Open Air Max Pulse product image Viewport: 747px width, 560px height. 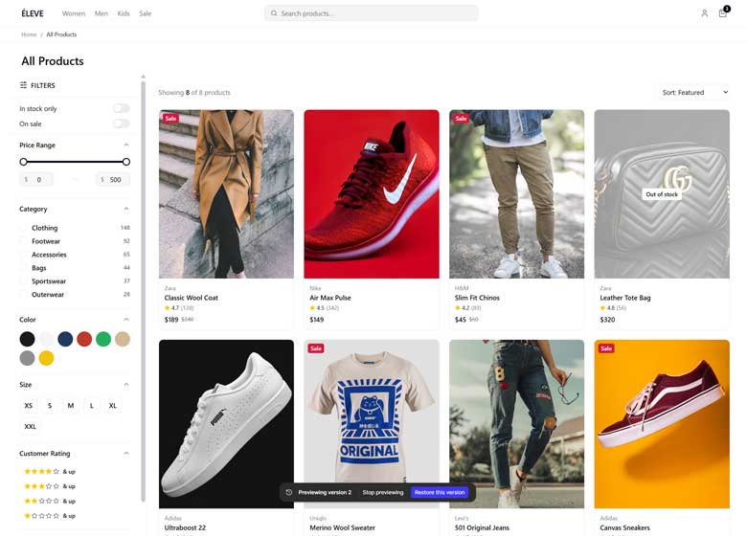(x=372, y=194)
